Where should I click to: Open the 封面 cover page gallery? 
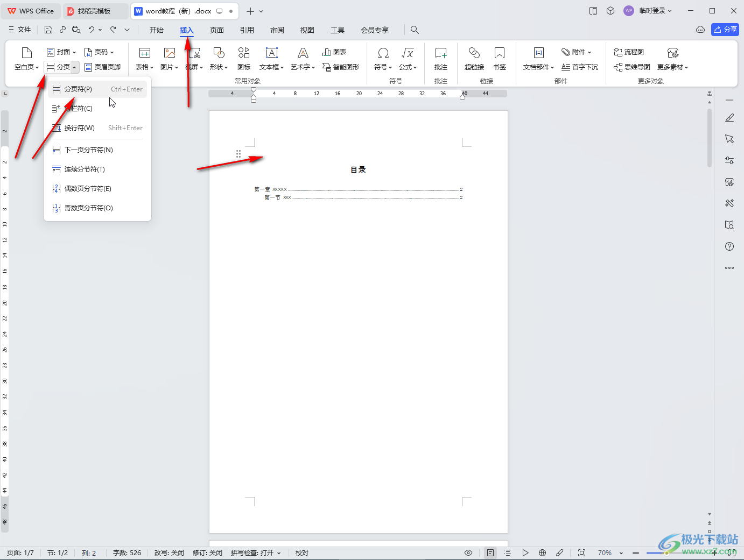(x=61, y=52)
